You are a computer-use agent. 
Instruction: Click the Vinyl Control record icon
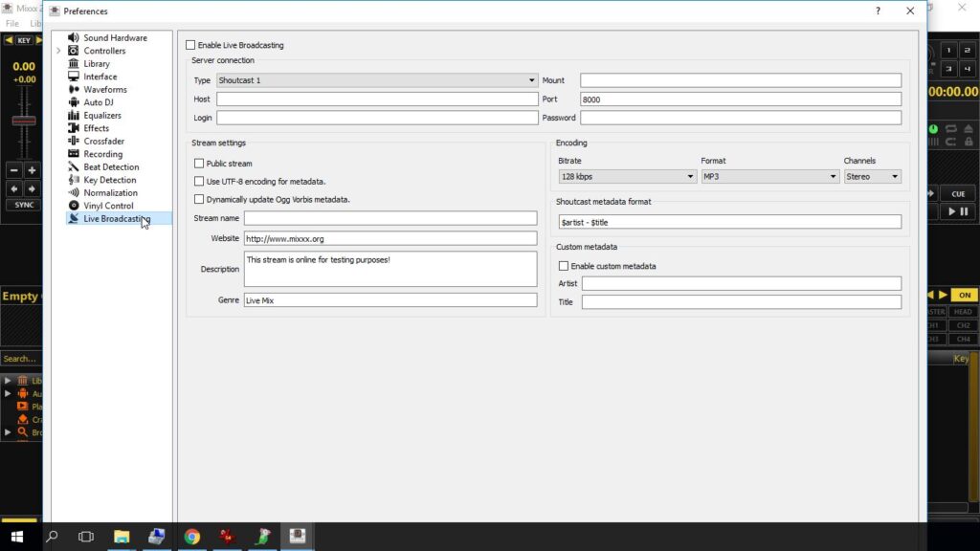click(x=74, y=206)
